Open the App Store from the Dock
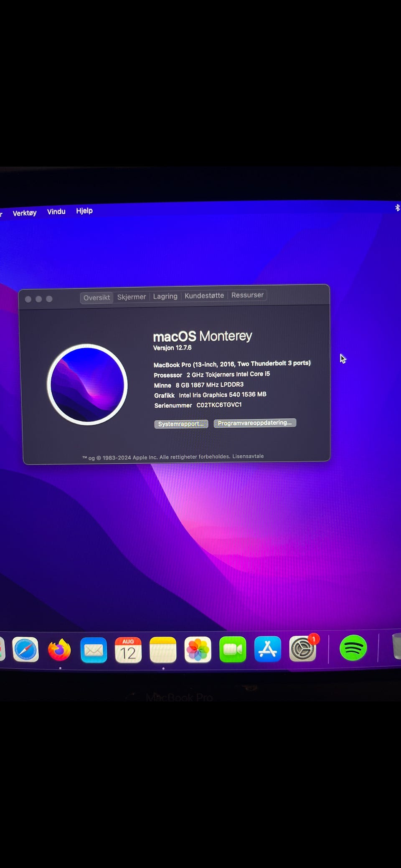 [268, 649]
